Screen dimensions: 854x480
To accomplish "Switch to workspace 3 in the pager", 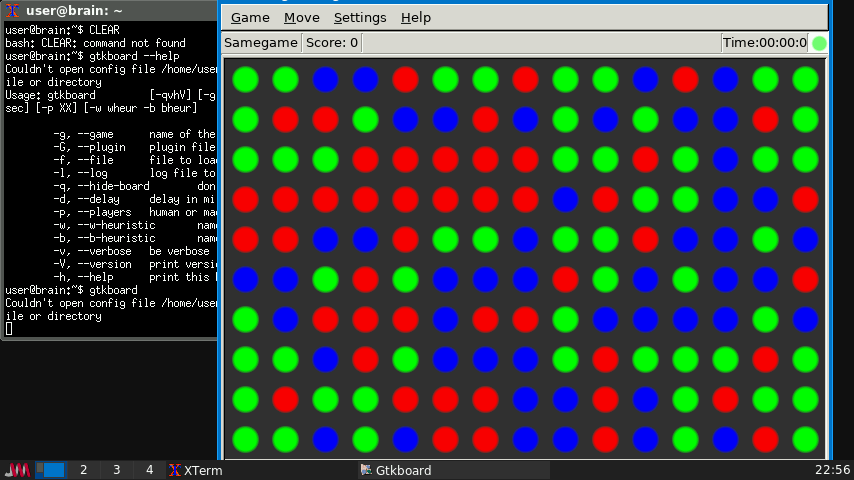I will point(117,470).
